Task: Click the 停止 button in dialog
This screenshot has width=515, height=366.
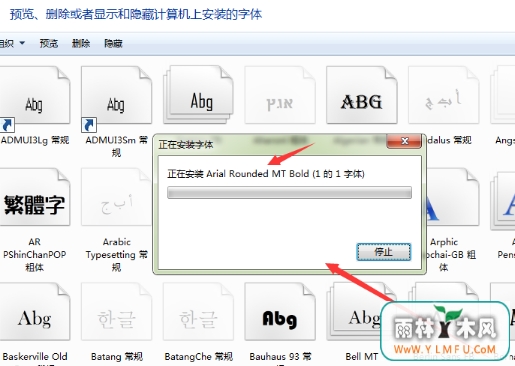Action: coord(384,252)
